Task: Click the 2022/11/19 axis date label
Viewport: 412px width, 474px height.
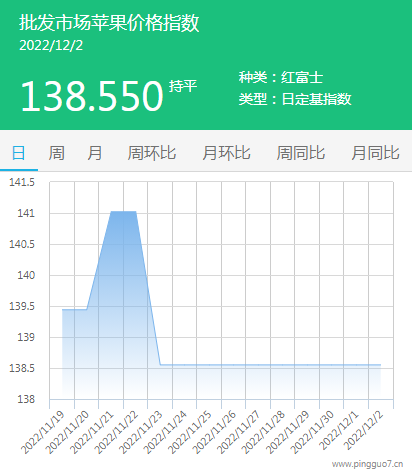Action: click(43, 432)
